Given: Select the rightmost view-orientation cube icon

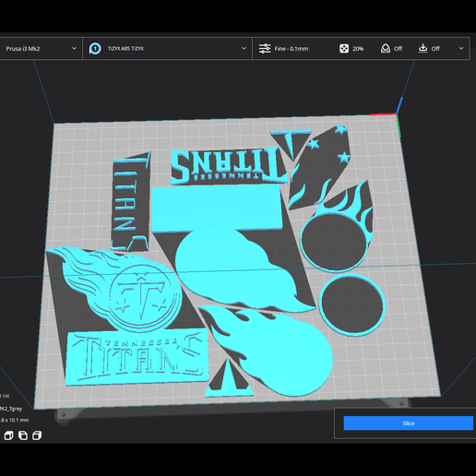Looking at the screenshot, I should point(37,435).
